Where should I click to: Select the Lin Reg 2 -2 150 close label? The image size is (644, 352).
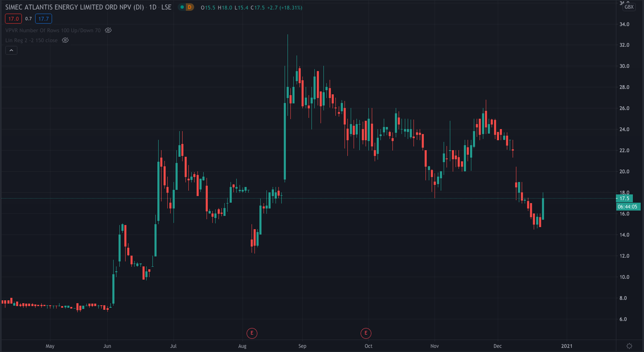coord(31,40)
